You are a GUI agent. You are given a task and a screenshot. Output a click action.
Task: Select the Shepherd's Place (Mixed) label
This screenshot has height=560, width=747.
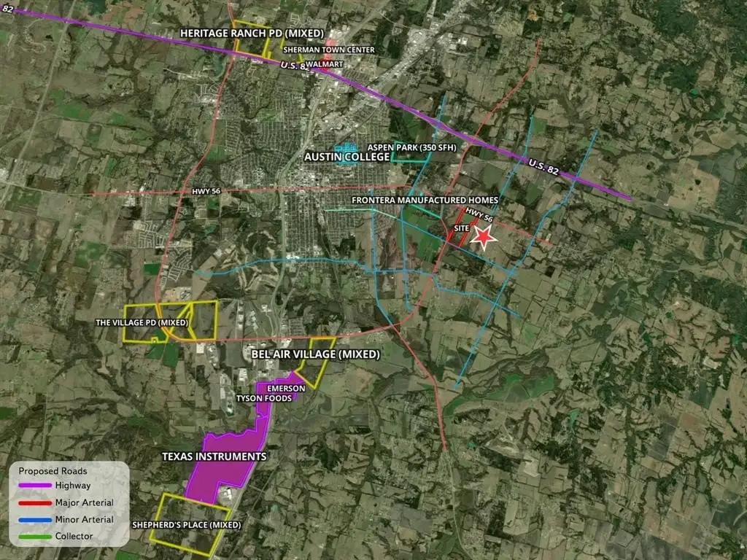pyautogui.click(x=187, y=525)
